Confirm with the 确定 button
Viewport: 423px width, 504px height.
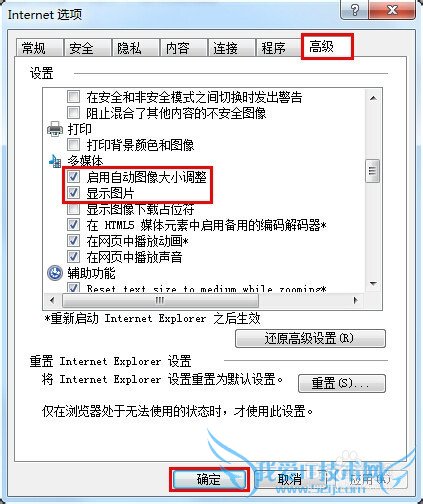pos(209,479)
